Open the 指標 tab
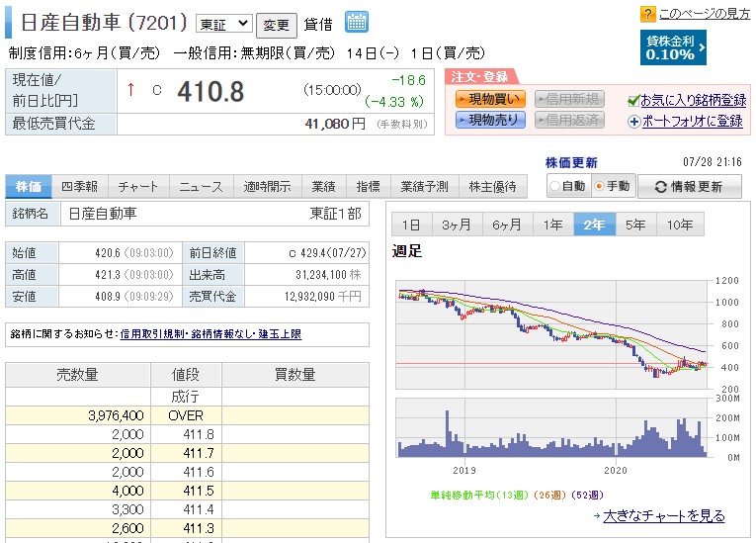 coord(368,187)
